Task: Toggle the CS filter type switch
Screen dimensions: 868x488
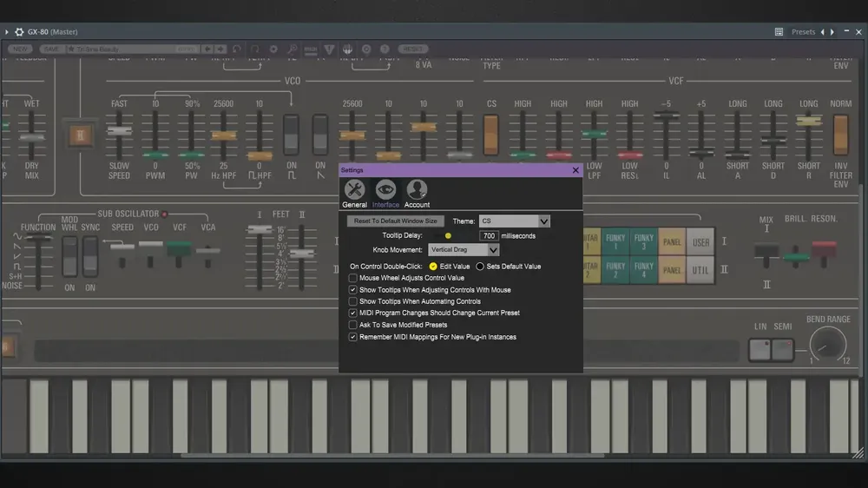Action: (491, 135)
